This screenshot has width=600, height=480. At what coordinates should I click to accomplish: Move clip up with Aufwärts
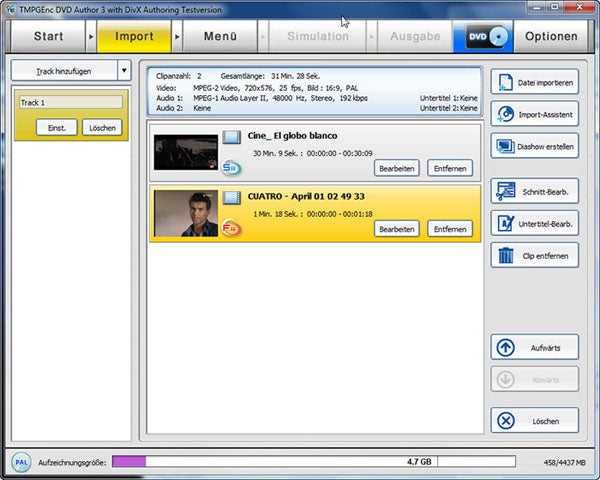tap(535, 348)
